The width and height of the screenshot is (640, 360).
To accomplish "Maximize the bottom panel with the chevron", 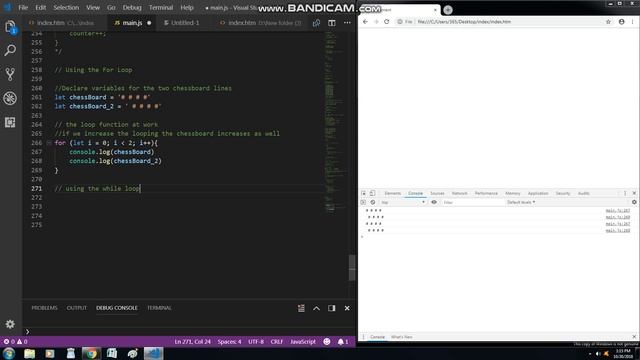I will click(316, 308).
